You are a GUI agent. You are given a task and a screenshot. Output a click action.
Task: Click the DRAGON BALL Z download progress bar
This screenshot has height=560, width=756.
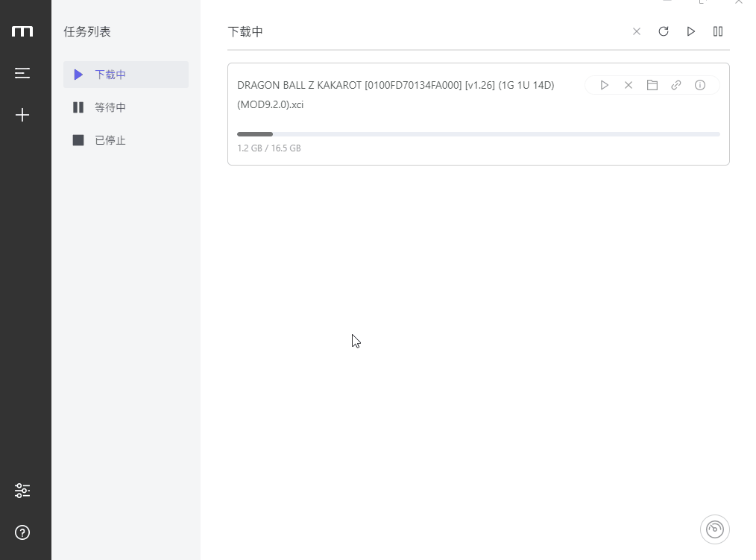tap(479, 134)
